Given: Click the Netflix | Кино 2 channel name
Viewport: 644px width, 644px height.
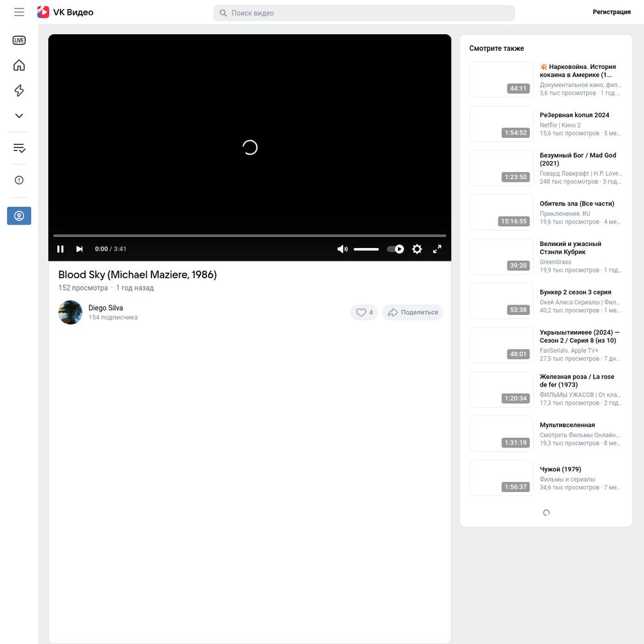Looking at the screenshot, I should (x=560, y=126).
